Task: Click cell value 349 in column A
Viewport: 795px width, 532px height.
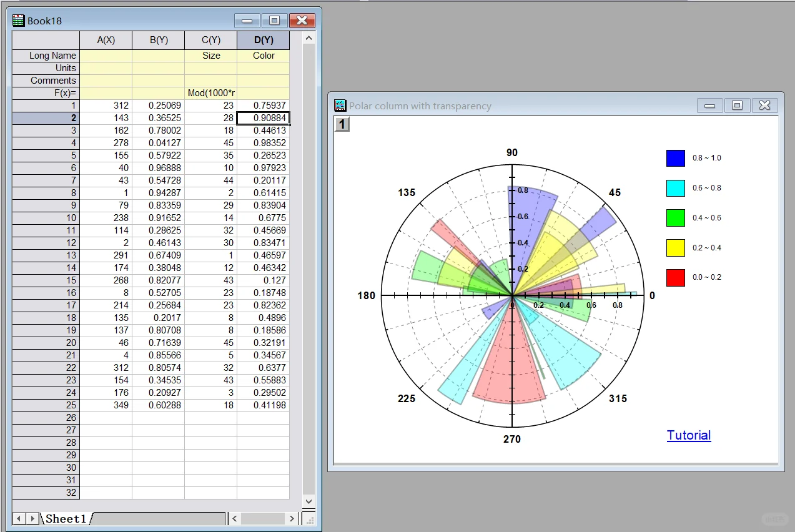Action: 106,405
